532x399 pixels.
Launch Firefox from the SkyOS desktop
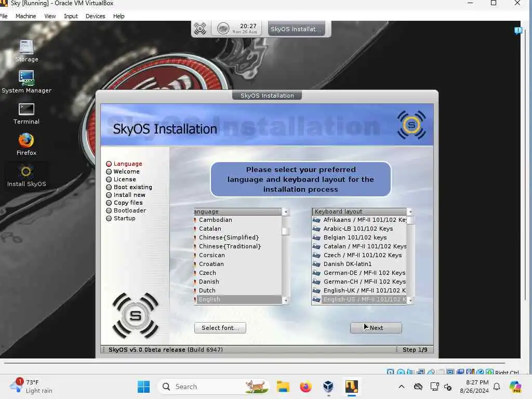[26, 144]
